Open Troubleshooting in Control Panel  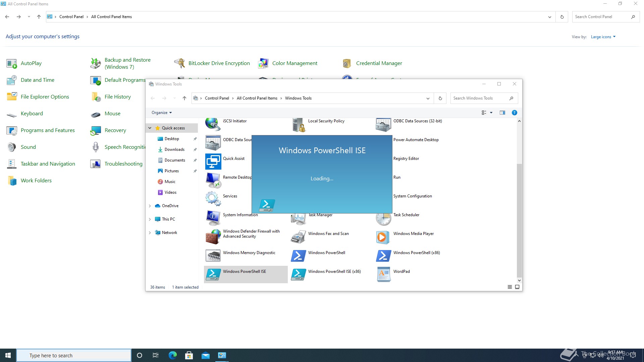(x=123, y=164)
